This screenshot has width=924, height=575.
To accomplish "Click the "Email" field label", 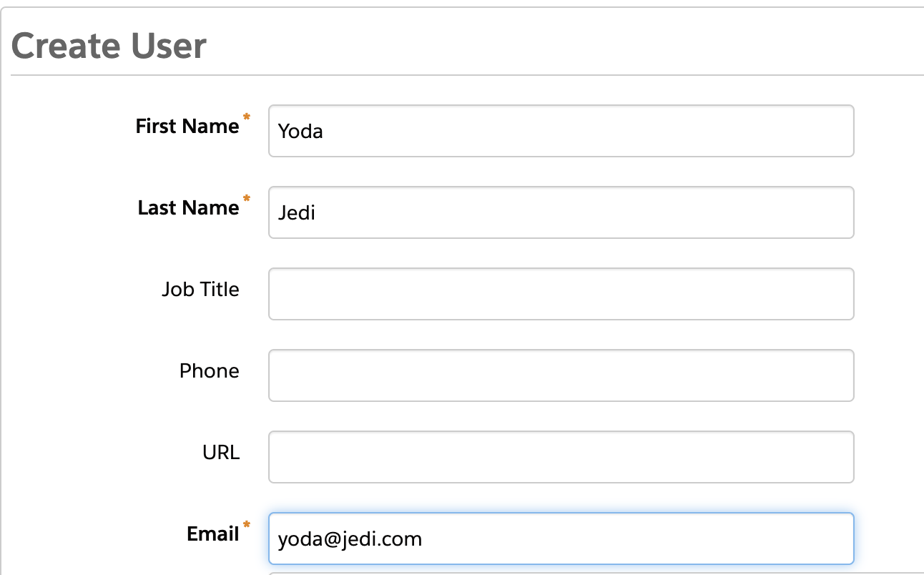I will [x=212, y=534].
